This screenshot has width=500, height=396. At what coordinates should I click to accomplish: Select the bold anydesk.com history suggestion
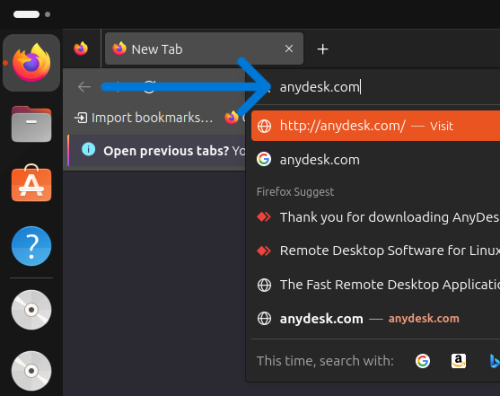376,319
